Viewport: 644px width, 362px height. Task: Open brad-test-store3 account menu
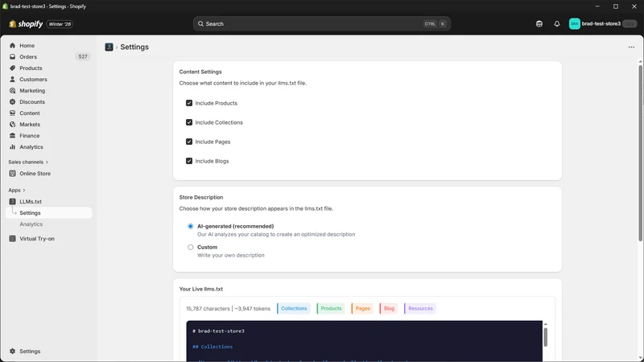tap(602, 24)
